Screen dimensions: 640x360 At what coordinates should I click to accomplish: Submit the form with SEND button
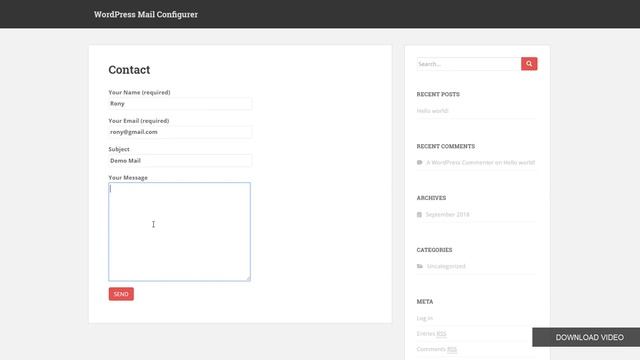121,294
